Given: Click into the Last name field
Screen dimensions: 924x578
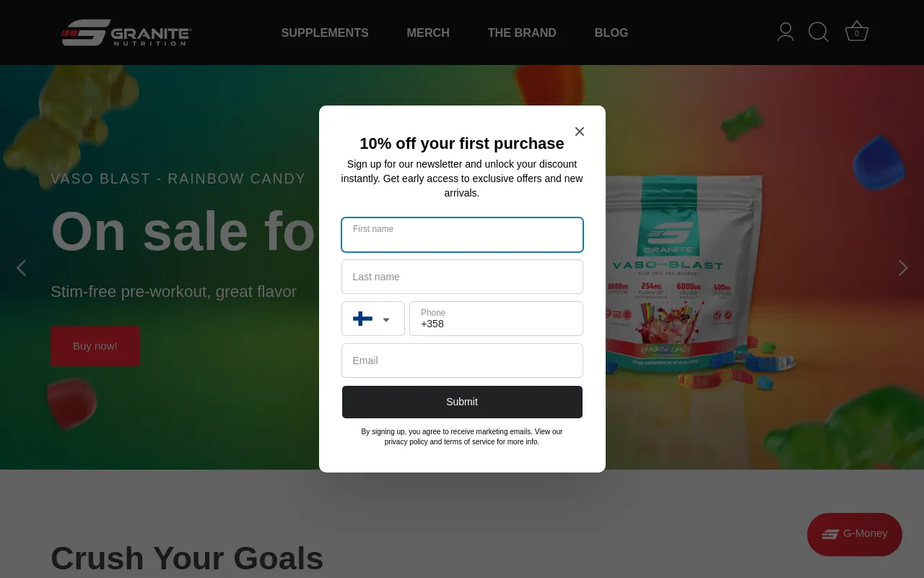Looking at the screenshot, I should 462,277.
